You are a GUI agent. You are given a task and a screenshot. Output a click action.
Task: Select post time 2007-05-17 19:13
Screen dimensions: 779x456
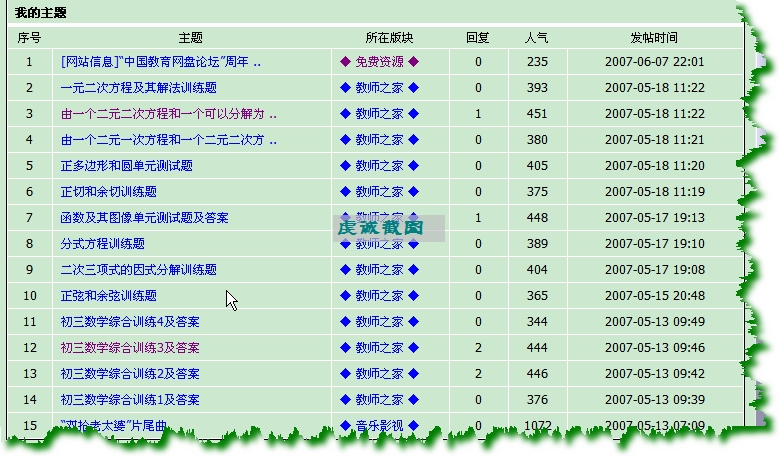tap(655, 218)
